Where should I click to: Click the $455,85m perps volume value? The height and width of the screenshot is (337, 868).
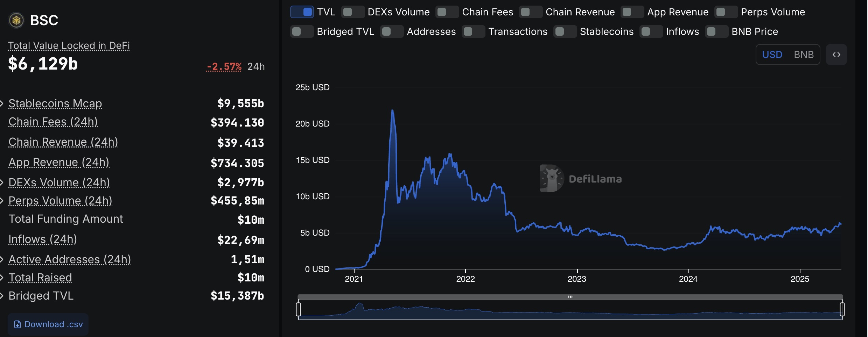[237, 201]
